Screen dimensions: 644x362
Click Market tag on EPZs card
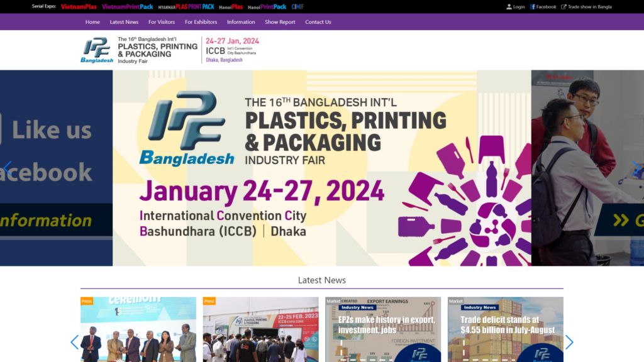pos(333,301)
